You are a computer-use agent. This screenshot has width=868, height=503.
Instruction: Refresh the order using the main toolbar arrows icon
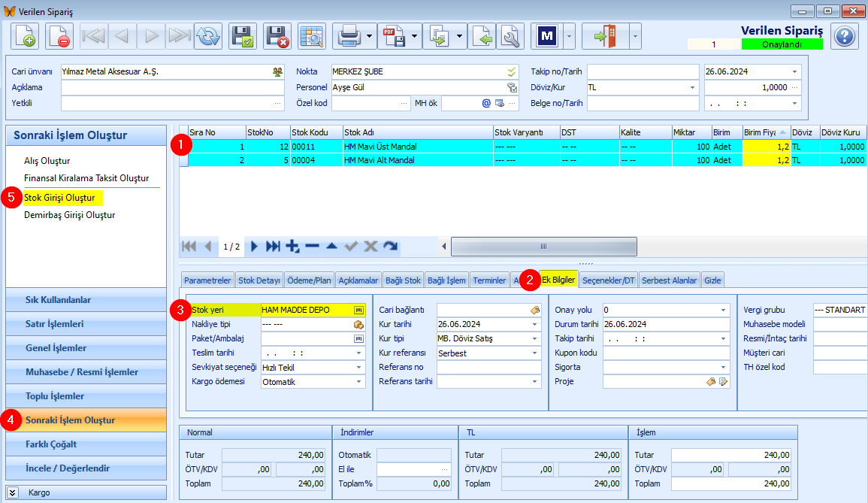(208, 37)
